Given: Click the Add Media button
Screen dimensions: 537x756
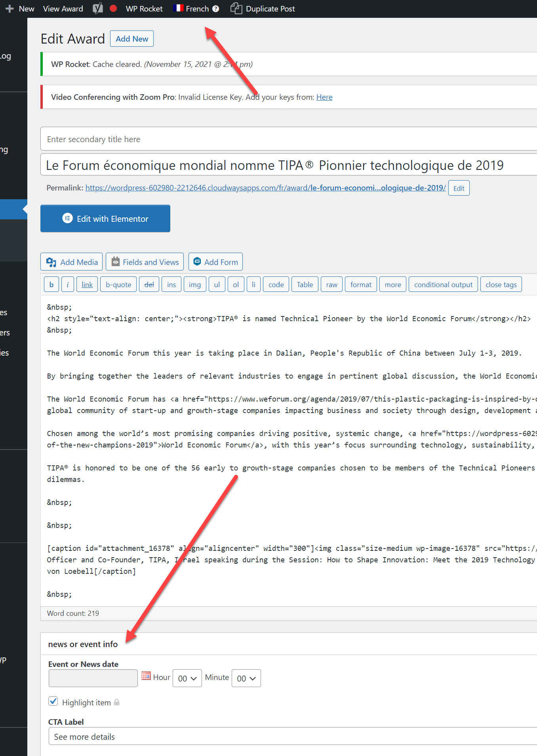Looking at the screenshot, I should [x=72, y=262].
